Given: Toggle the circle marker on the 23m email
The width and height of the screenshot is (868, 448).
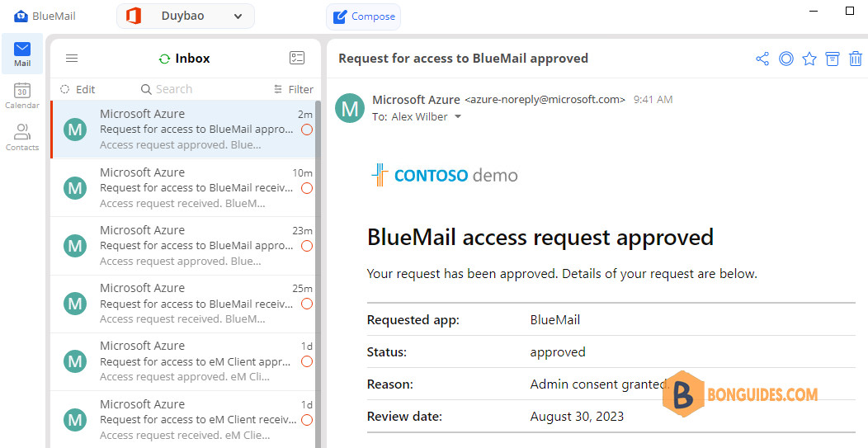Looking at the screenshot, I should click(307, 246).
